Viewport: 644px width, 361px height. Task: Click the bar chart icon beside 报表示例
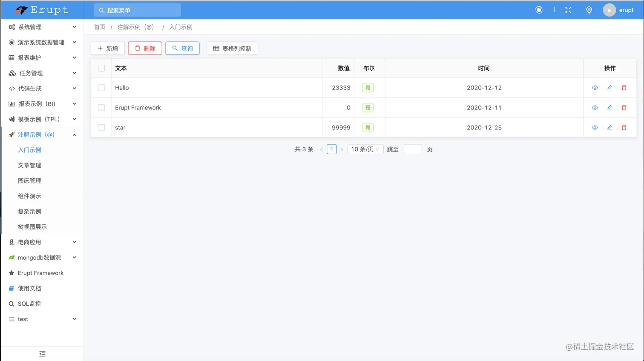pos(12,104)
